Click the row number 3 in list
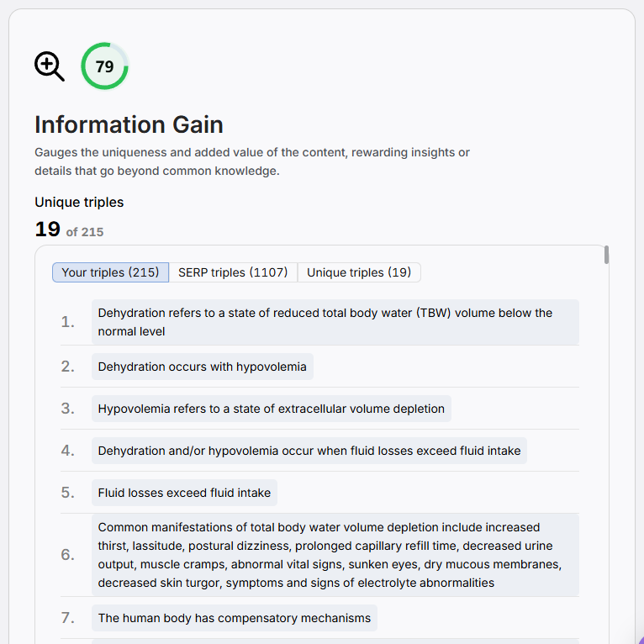Image resolution: width=644 pixels, height=644 pixels. (67, 409)
